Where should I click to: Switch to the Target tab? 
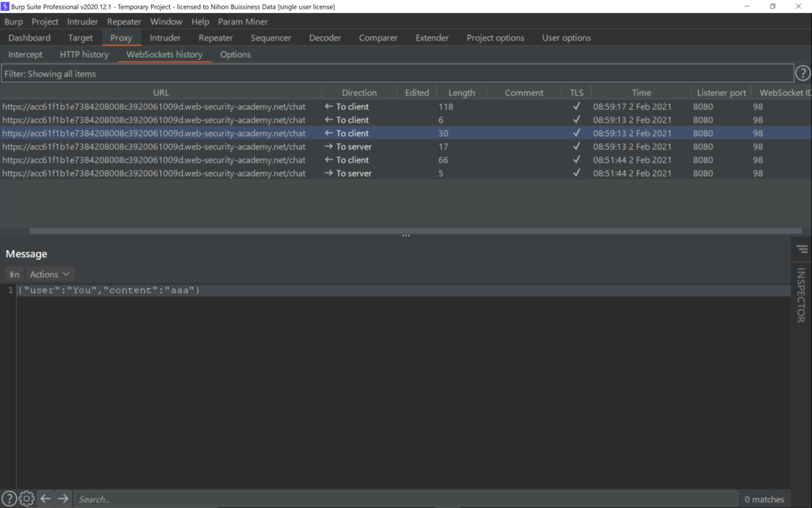click(x=81, y=38)
